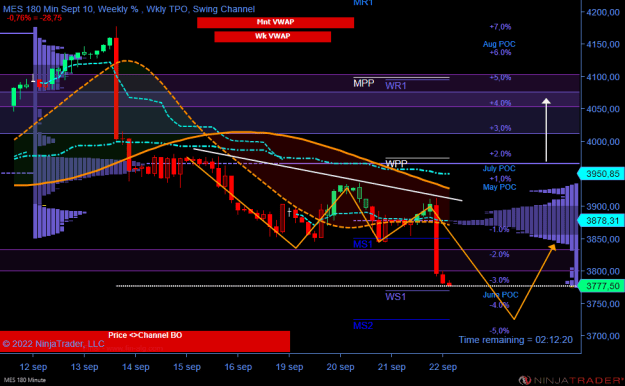Select the Mnt VWAP red label
625x386 pixels.
275,22
